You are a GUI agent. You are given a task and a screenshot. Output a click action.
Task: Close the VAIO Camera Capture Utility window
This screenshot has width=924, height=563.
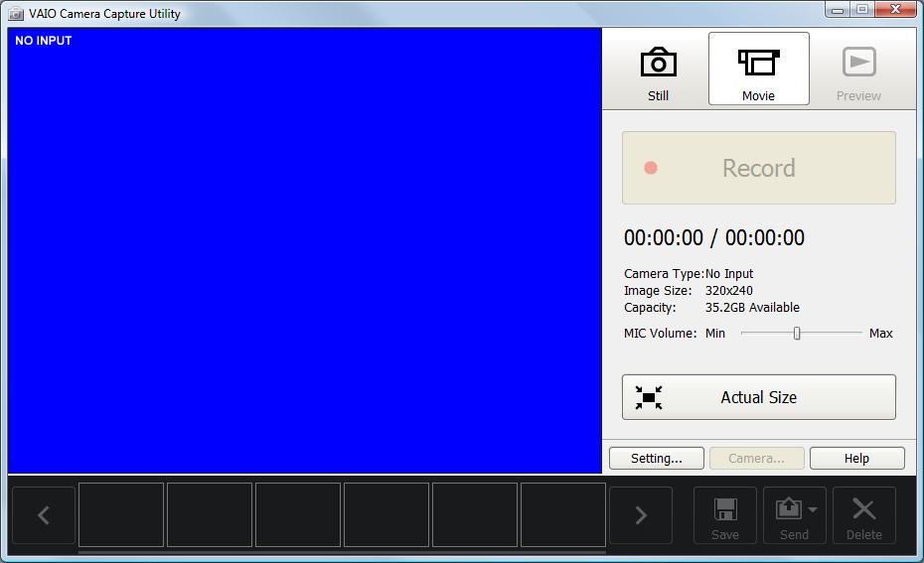[895, 9]
